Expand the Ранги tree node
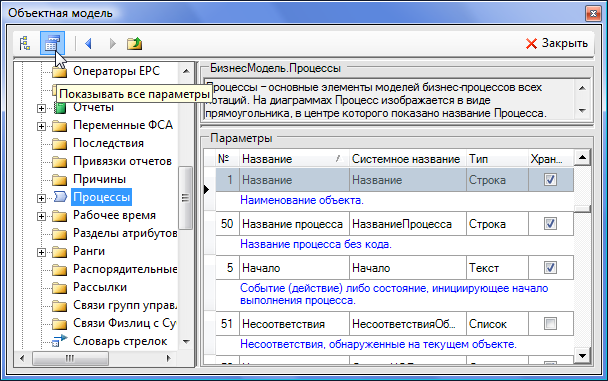The width and height of the screenshot is (608, 381). coord(41,252)
